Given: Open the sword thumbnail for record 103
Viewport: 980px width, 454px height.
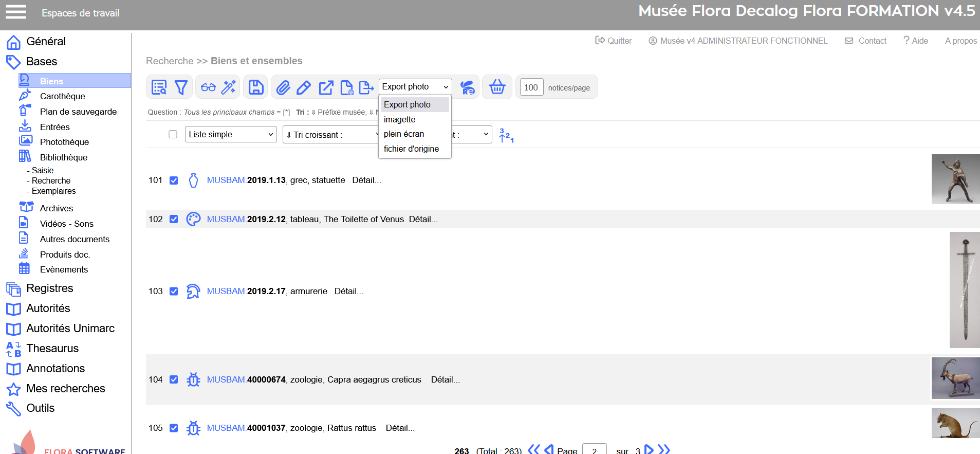Looking at the screenshot, I should (x=964, y=290).
